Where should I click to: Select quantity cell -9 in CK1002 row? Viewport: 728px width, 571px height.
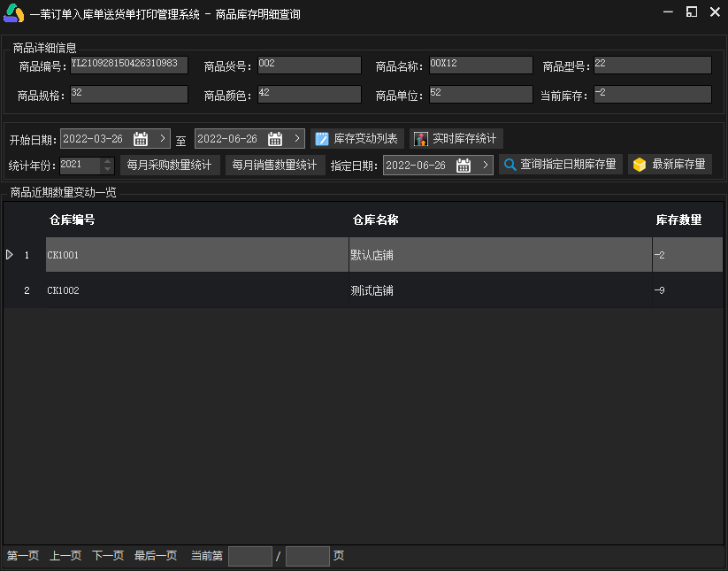tap(687, 290)
